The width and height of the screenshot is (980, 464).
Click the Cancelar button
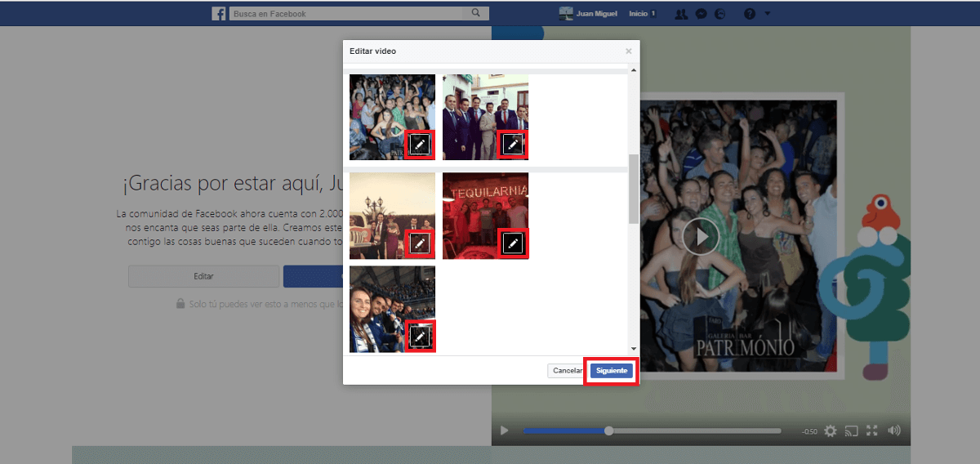[567, 371]
